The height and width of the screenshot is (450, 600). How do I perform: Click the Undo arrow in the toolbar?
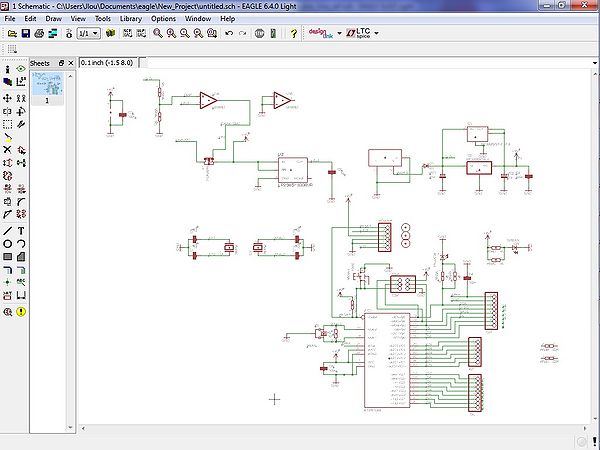pos(229,33)
